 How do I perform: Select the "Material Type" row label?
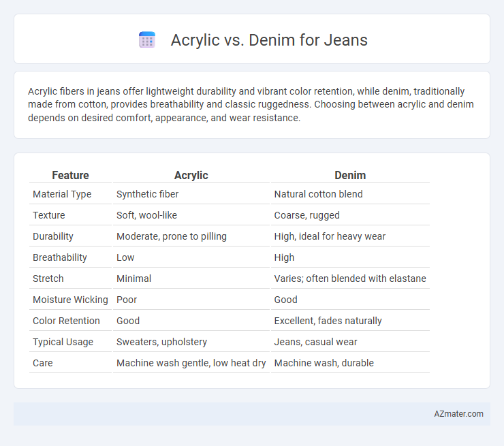point(62,194)
